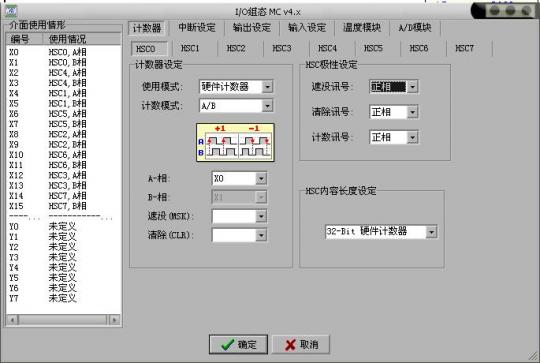Select the HSC3 counter tab
The image size is (540, 363).
[282, 48]
